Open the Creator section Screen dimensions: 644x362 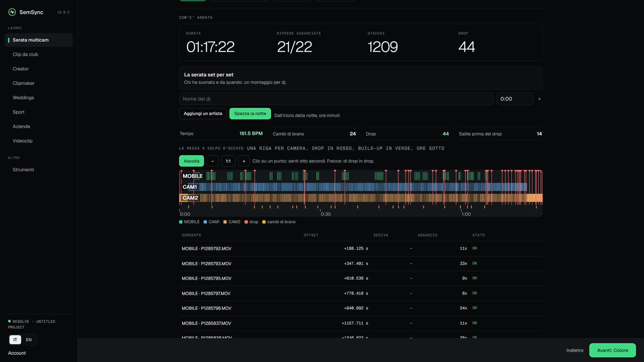click(x=39, y=69)
